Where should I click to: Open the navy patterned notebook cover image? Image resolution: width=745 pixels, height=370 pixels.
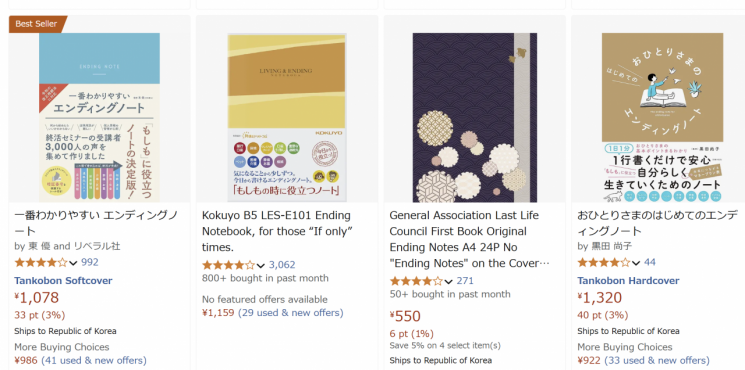[x=475, y=117]
